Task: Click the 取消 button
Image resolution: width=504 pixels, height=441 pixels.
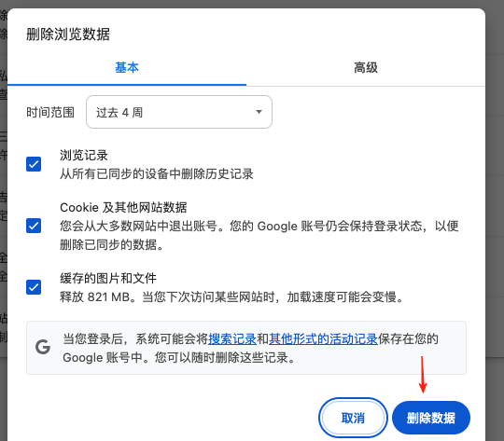Action: coord(353,418)
